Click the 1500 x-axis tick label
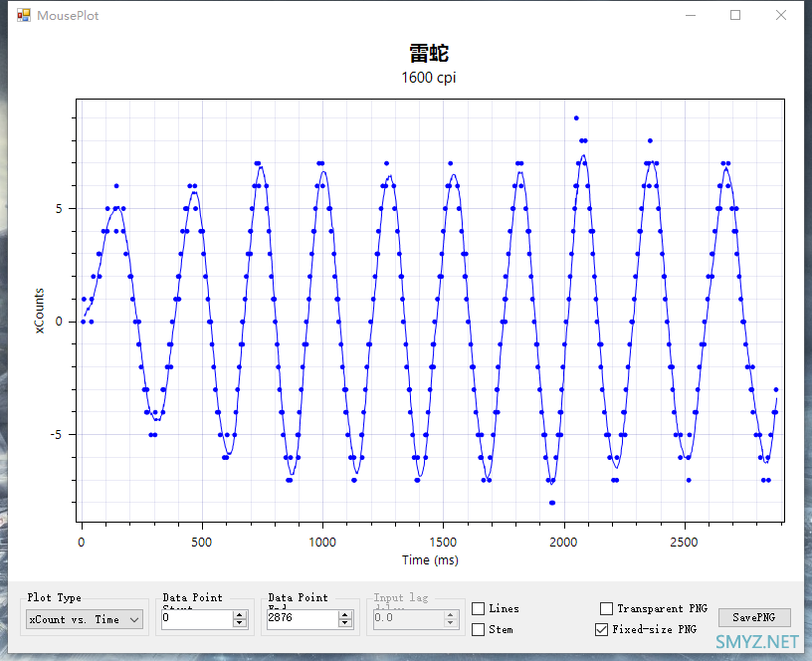 click(x=443, y=543)
